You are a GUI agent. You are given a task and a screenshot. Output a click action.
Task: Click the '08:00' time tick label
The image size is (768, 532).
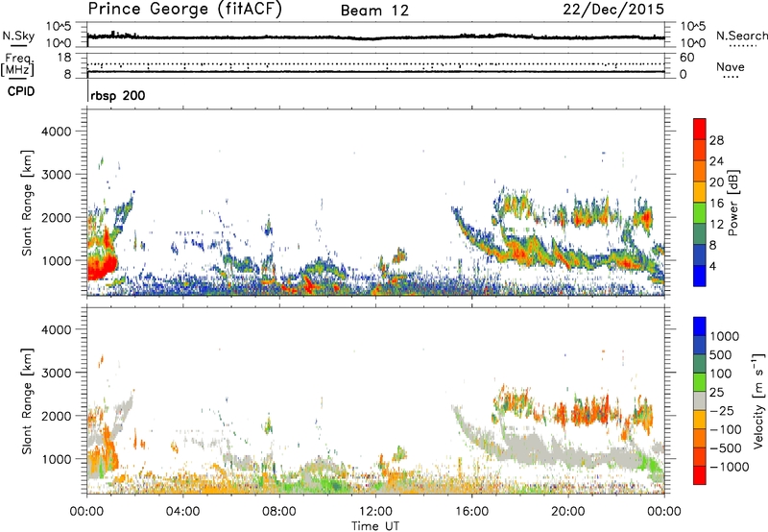coord(278,511)
